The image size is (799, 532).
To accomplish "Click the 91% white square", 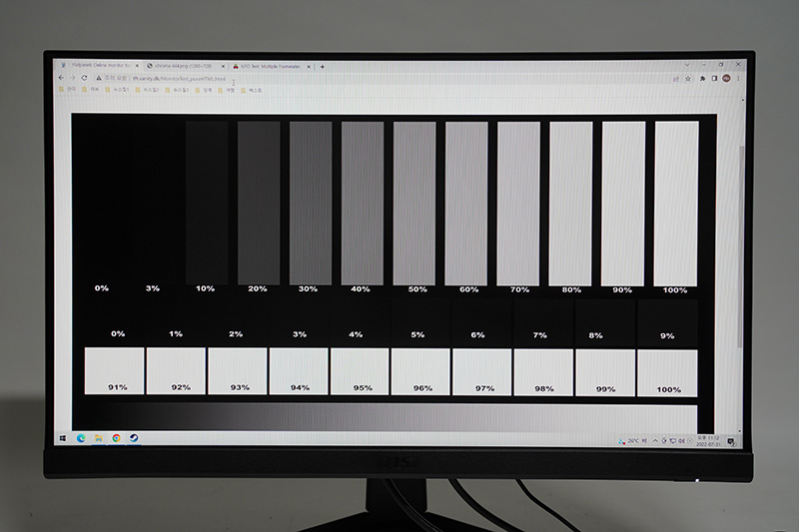I will pyautogui.click(x=114, y=370).
